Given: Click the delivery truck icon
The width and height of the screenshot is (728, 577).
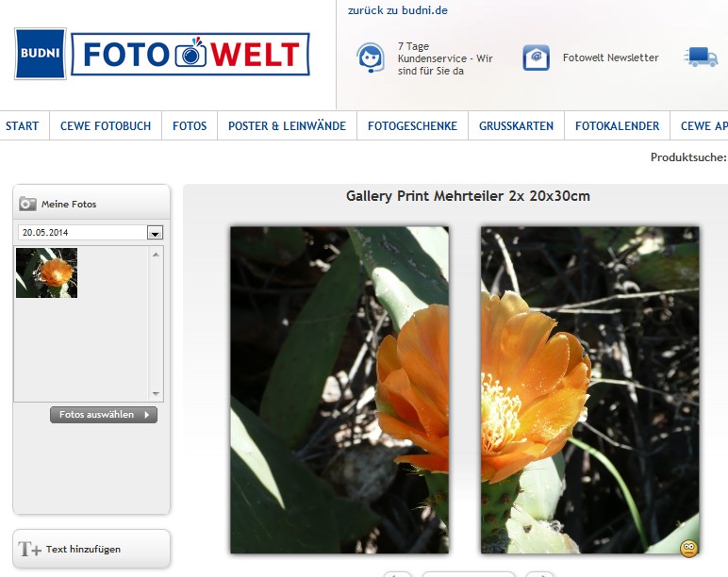Looking at the screenshot, I should (x=701, y=57).
